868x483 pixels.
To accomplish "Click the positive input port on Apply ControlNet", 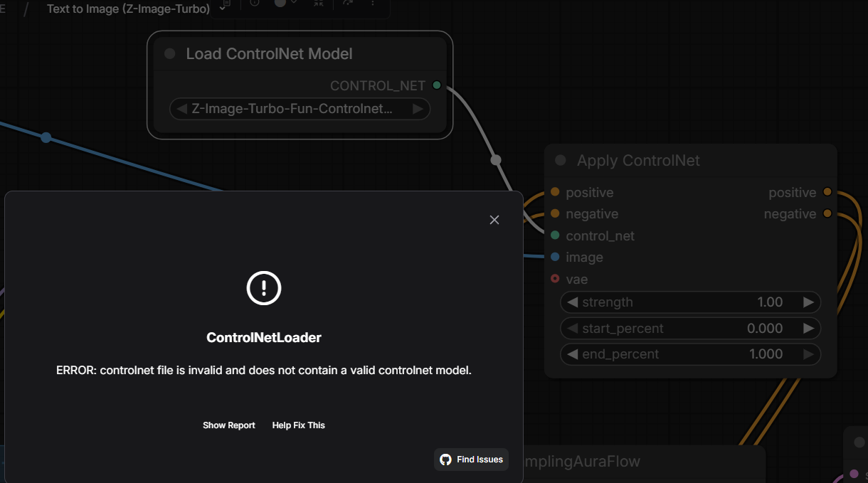I will pyautogui.click(x=555, y=192).
